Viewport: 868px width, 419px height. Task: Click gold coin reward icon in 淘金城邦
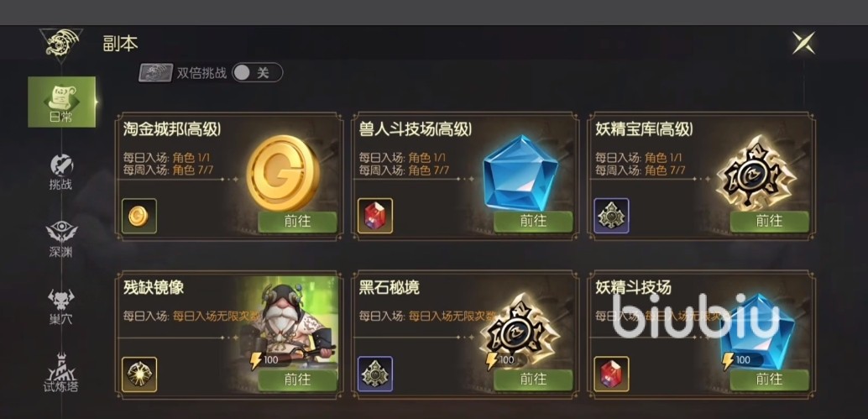(139, 216)
